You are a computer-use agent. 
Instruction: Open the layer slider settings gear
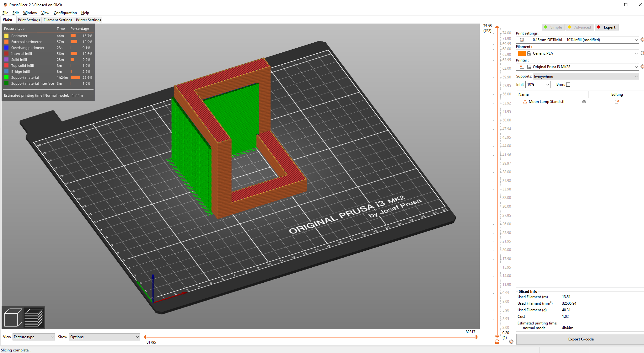511,342
